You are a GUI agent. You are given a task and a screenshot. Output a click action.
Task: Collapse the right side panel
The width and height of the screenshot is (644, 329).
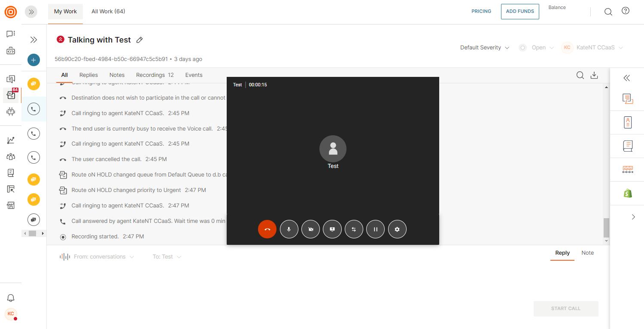point(627,78)
